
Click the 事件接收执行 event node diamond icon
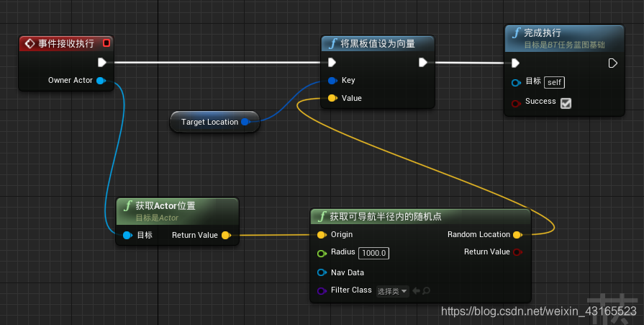30,43
